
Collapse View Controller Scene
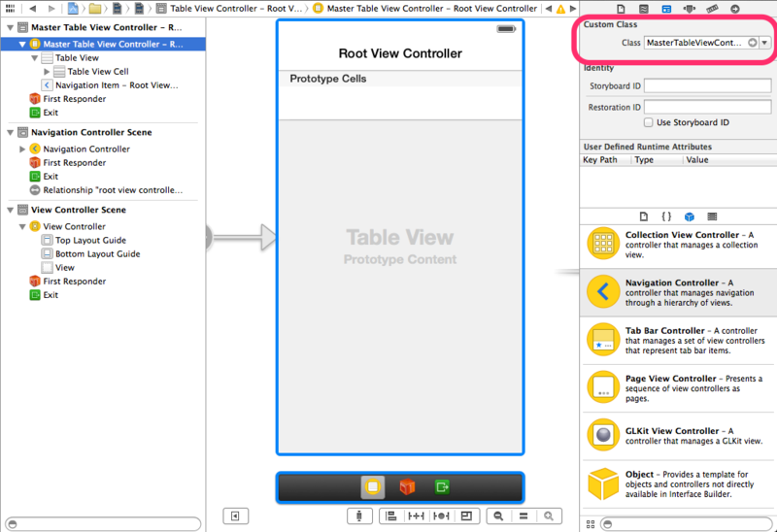click(x=10, y=210)
